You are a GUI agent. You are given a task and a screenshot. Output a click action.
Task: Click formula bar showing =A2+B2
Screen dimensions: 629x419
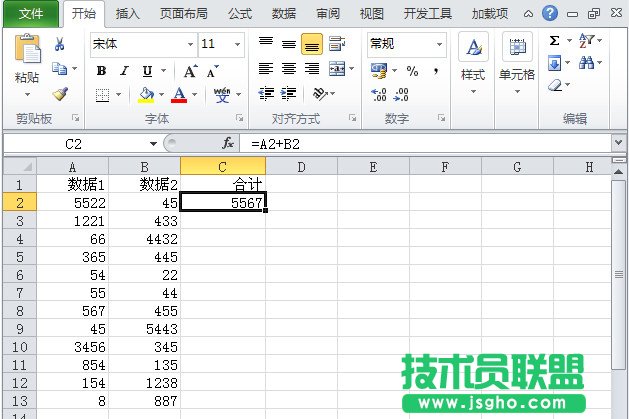point(426,144)
